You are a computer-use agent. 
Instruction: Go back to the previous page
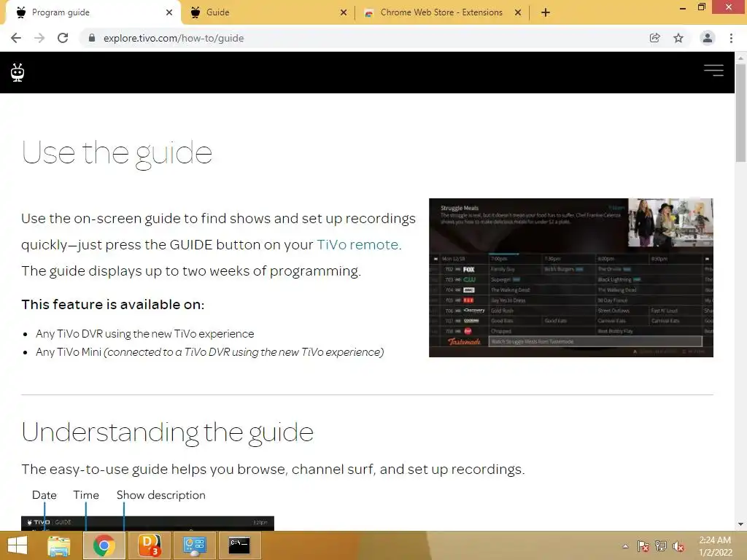pos(16,38)
